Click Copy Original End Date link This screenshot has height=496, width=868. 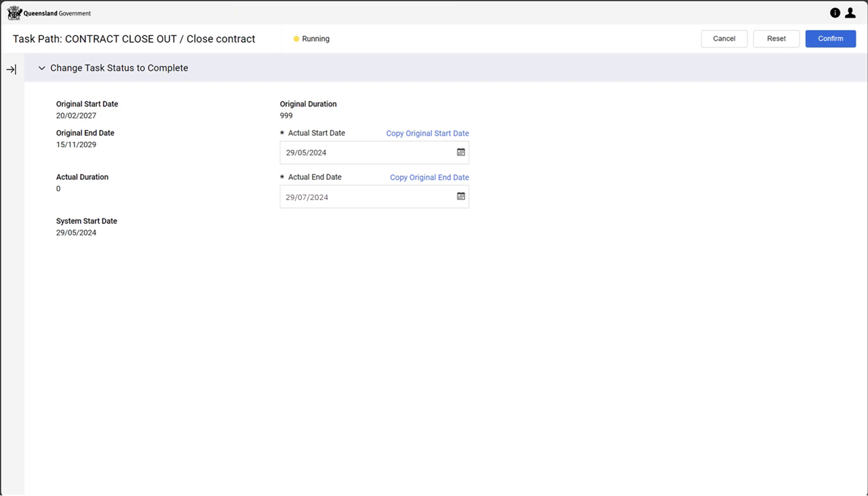[429, 177]
